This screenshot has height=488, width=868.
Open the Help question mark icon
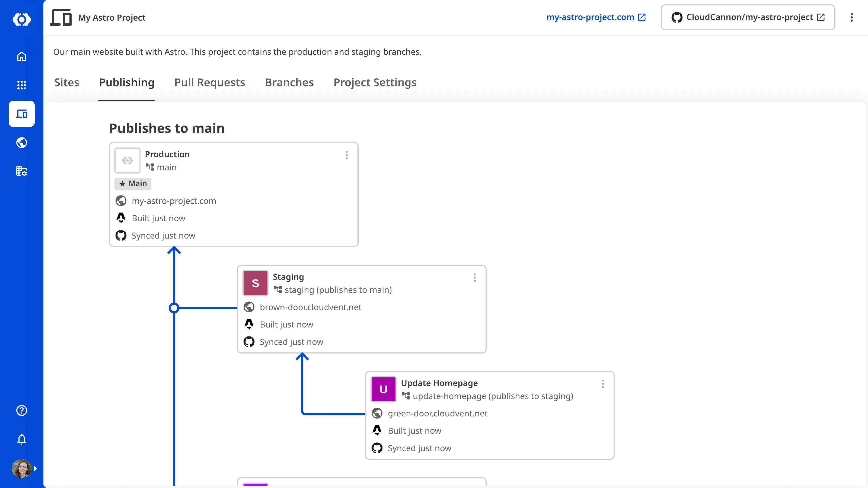[x=22, y=410]
